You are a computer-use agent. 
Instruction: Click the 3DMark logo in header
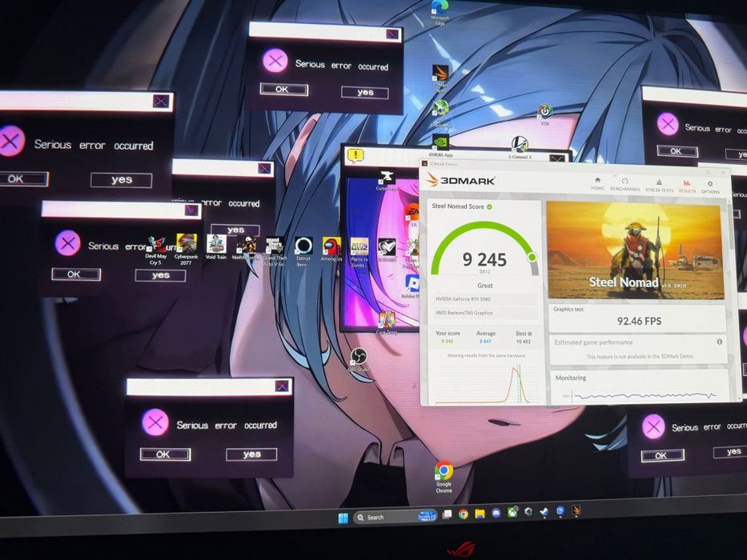click(460, 180)
